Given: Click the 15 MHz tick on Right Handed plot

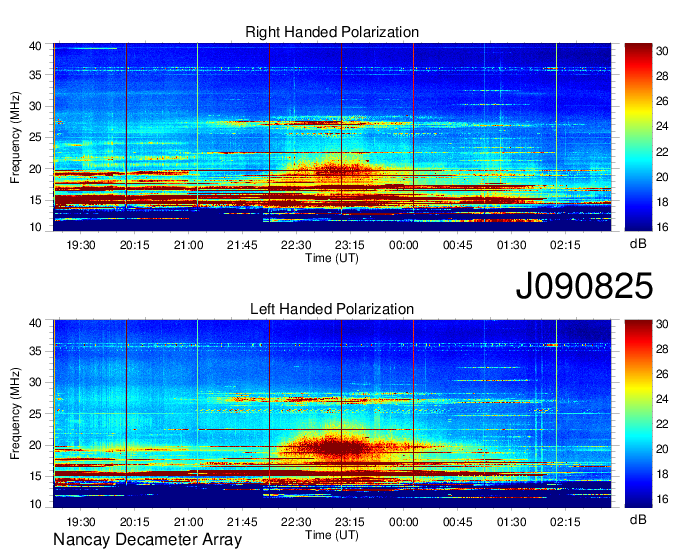Looking at the screenshot, I should coord(35,200).
